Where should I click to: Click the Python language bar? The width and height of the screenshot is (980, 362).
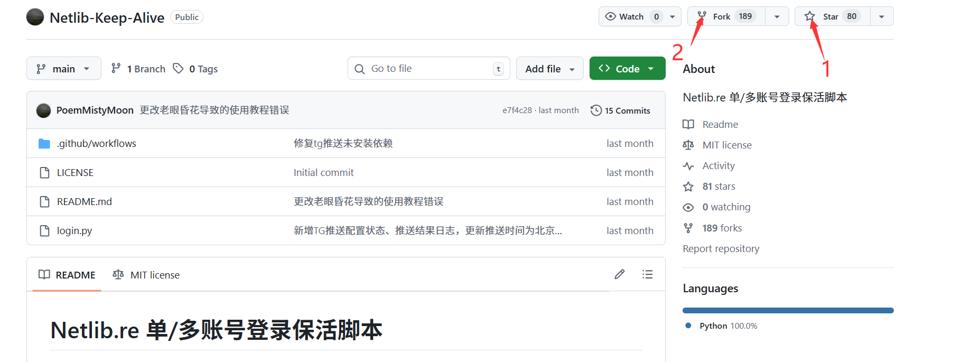(788, 311)
